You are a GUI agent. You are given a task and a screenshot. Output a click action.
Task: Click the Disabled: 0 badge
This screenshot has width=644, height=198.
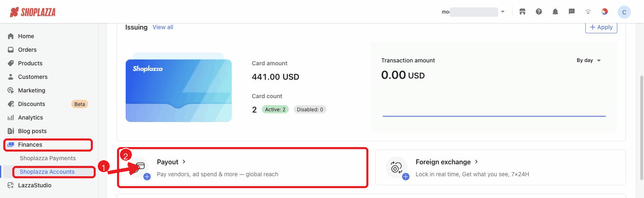pyautogui.click(x=310, y=110)
